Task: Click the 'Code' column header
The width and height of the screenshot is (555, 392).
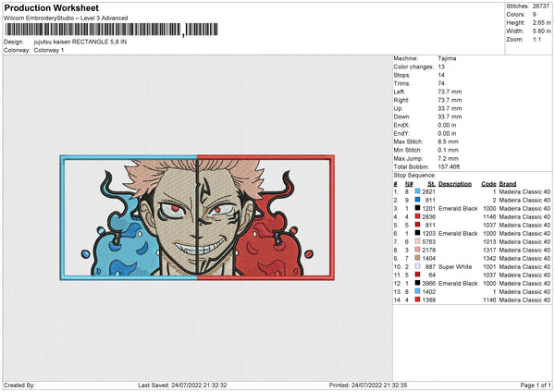Action: 488,184
